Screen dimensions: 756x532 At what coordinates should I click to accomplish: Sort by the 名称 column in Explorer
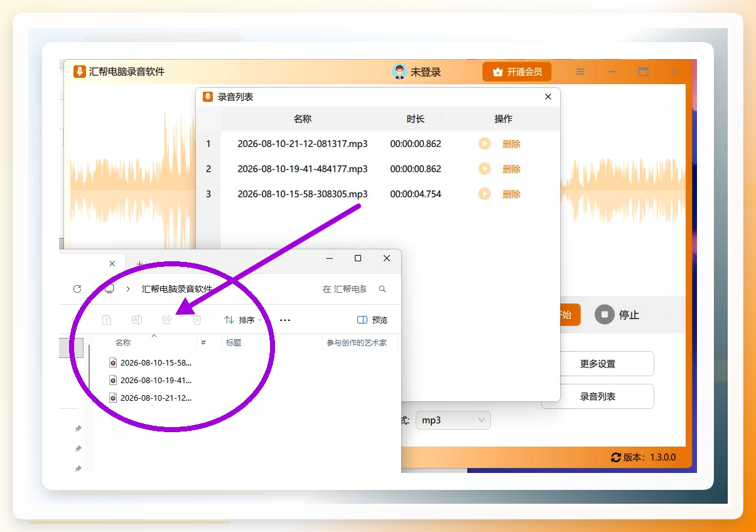click(123, 342)
